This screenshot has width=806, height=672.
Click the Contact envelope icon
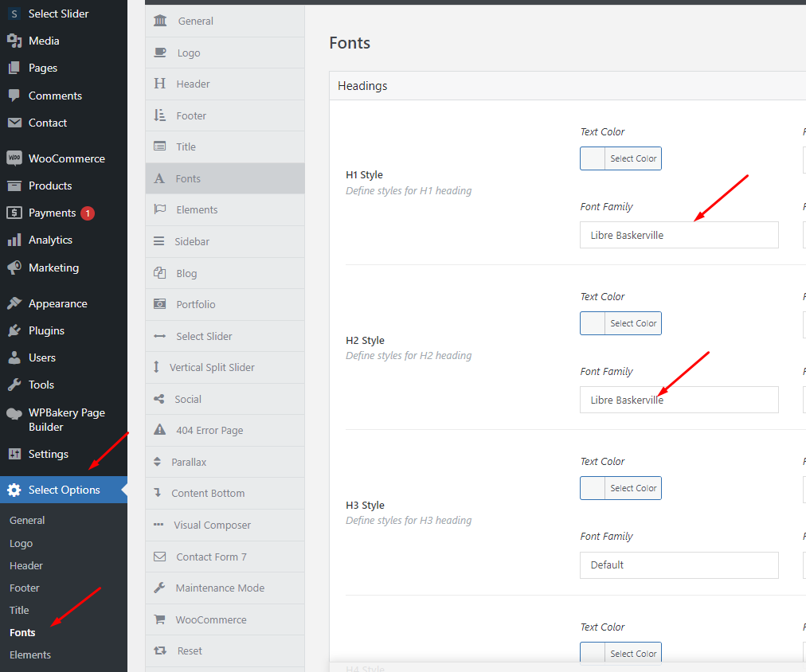(x=14, y=123)
